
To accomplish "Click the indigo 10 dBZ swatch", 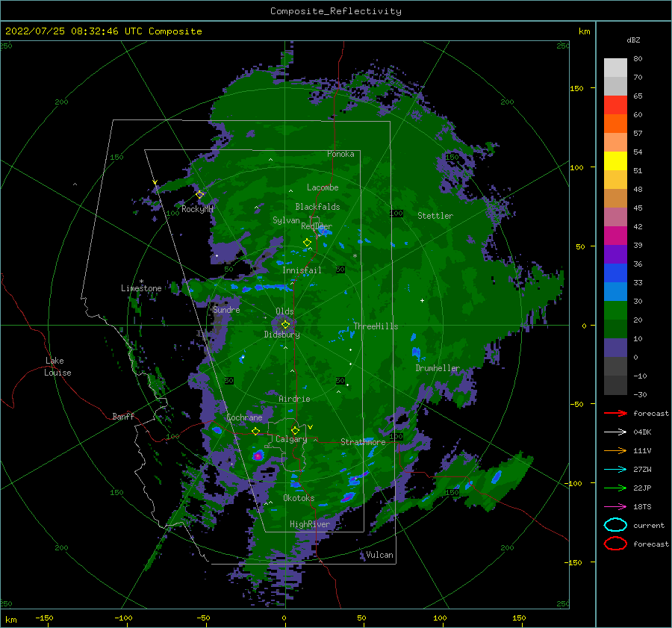I will [x=615, y=347].
